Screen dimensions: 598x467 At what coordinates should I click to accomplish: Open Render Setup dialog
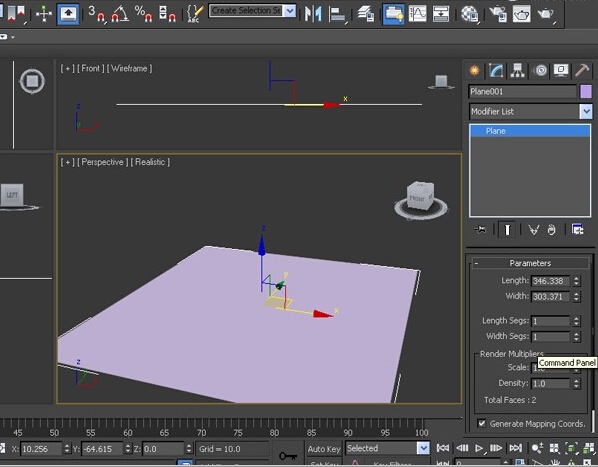(x=498, y=14)
